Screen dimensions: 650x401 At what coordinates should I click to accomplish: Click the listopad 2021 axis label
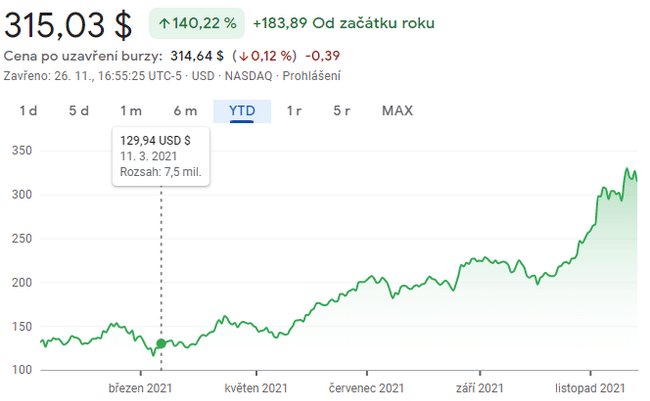point(591,388)
